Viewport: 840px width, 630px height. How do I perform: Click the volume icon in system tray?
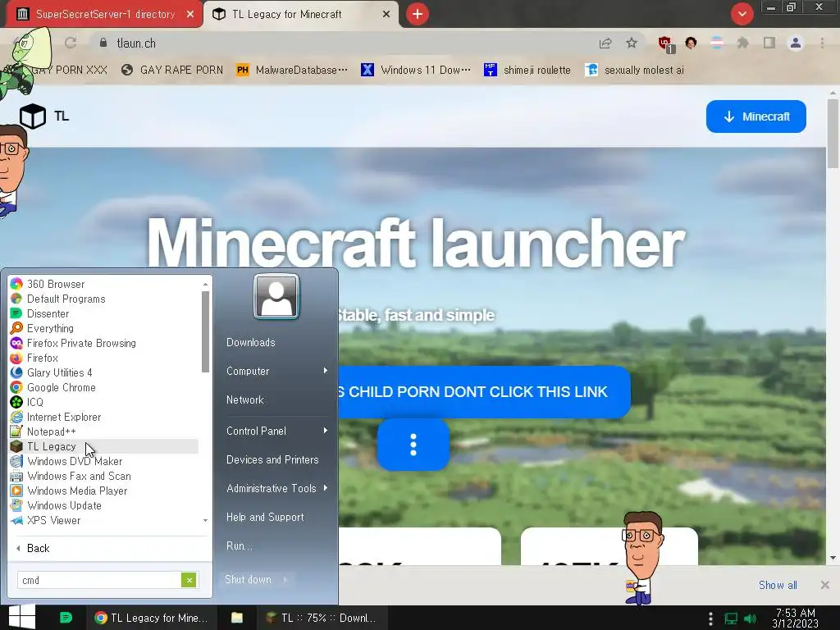pyautogui.click(x=750, y=619)
